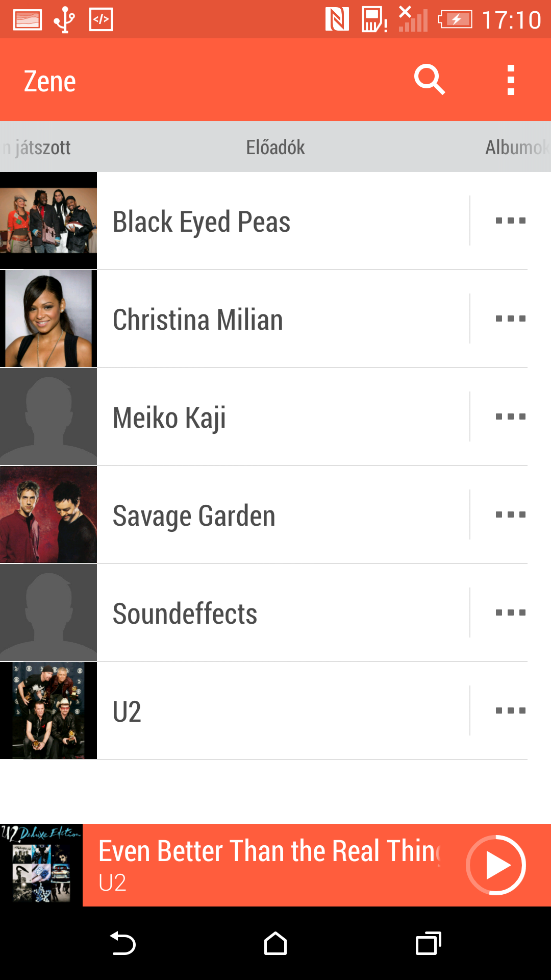The width and height of the screenshot is (551, 980).
Task: Select the Előadók tab
Action: (275, 148)
